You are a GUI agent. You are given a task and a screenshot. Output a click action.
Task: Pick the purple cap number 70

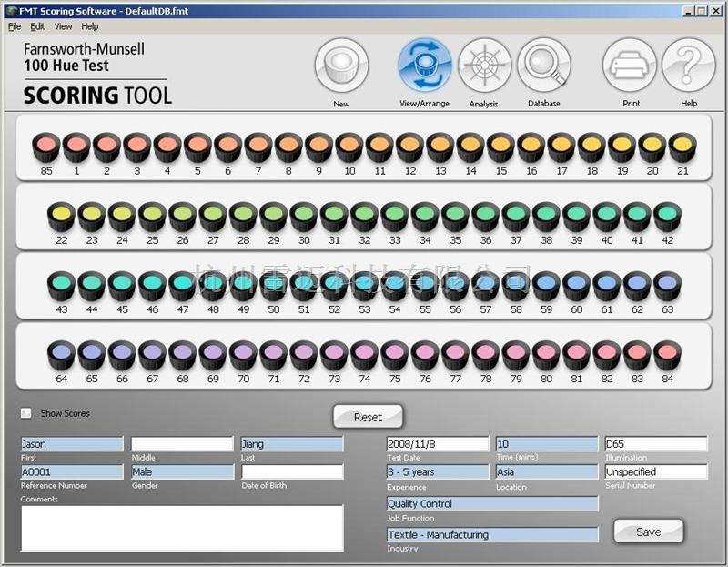(x=243, y=355)
